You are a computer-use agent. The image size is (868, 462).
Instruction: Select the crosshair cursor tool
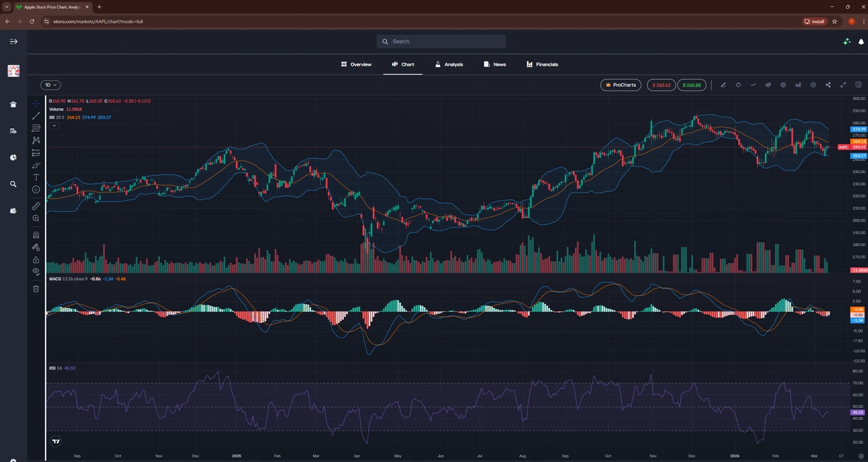[36, 104]
